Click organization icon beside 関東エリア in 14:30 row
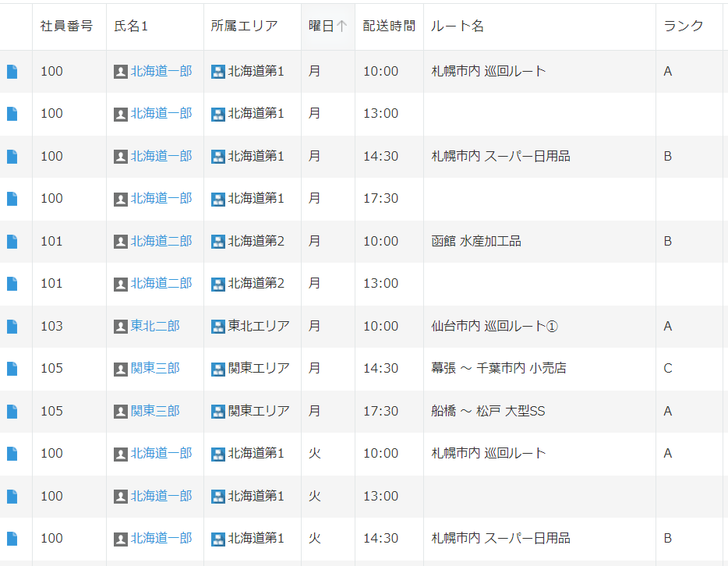This screenshot has height=566, width=728. [218, 369]
